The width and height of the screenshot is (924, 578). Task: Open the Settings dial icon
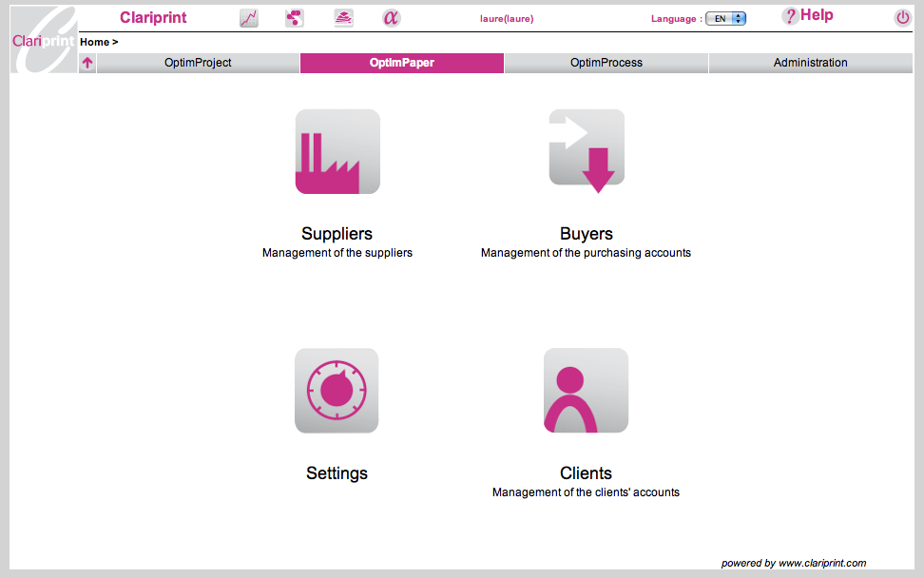(337, 391)
